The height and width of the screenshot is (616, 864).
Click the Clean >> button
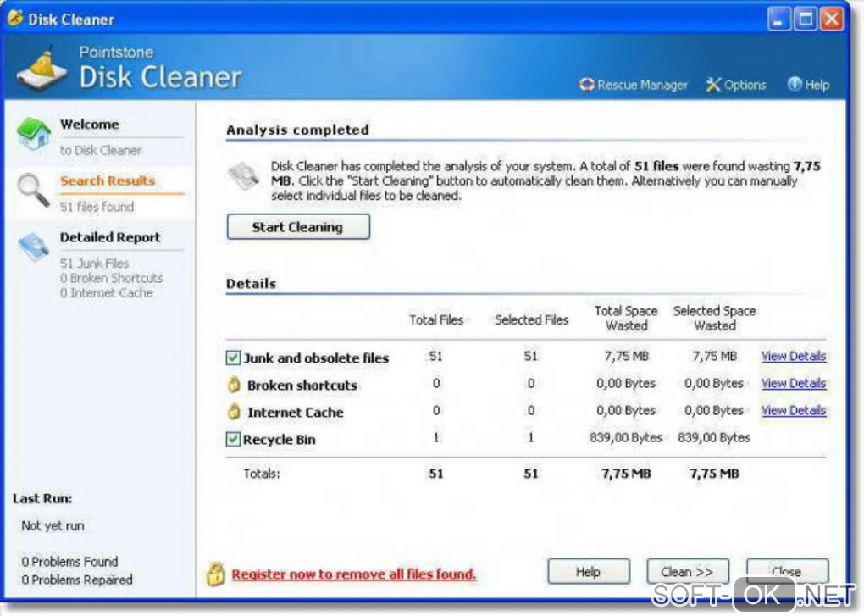(x=688, y=572)
